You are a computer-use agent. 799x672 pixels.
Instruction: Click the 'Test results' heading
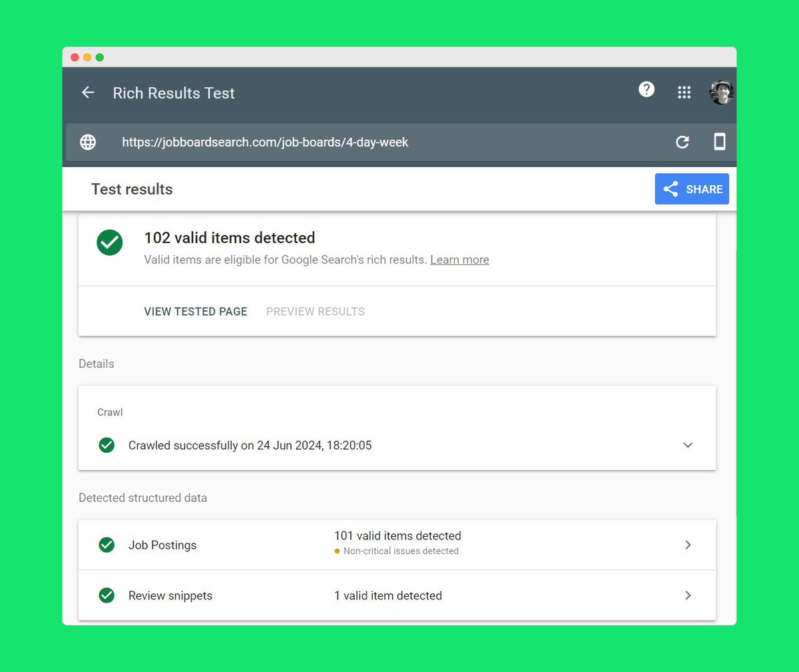(x=132, y=189)
